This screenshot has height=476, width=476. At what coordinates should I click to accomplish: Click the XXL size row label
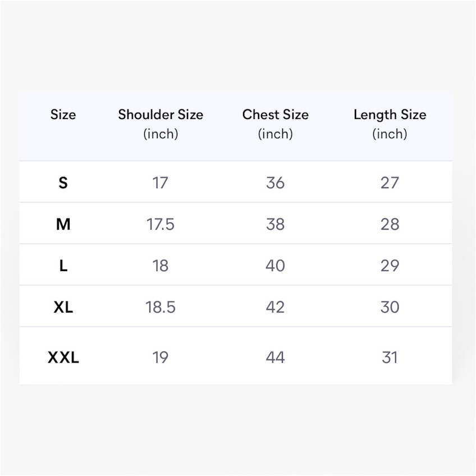pyautogui.click(x=63, y=357)
